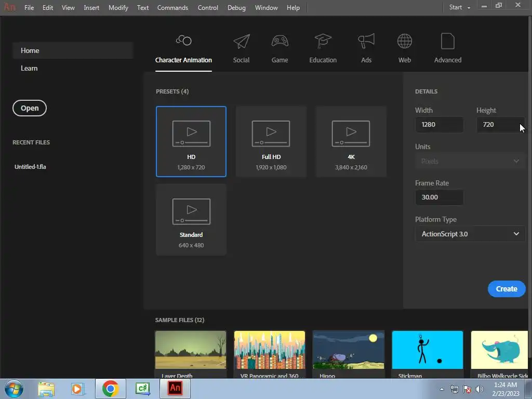The width and height of the screenshot is (532, 399).
Task: Click the network tray icon
Action: pyautogui.click(x=454, y=389)
